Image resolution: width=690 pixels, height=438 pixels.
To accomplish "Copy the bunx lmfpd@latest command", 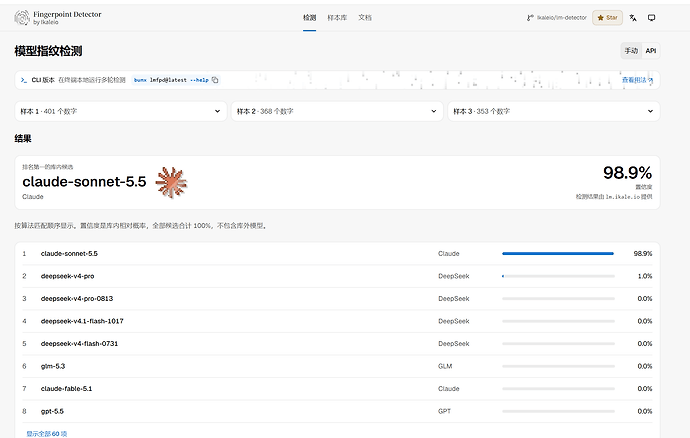I will point(215,80).
